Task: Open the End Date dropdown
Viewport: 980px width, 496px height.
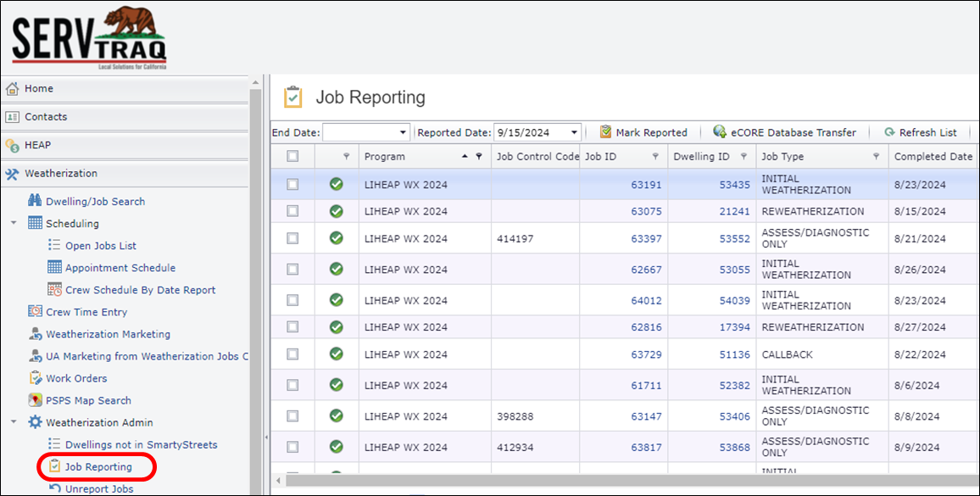Action: click(403, 132)
